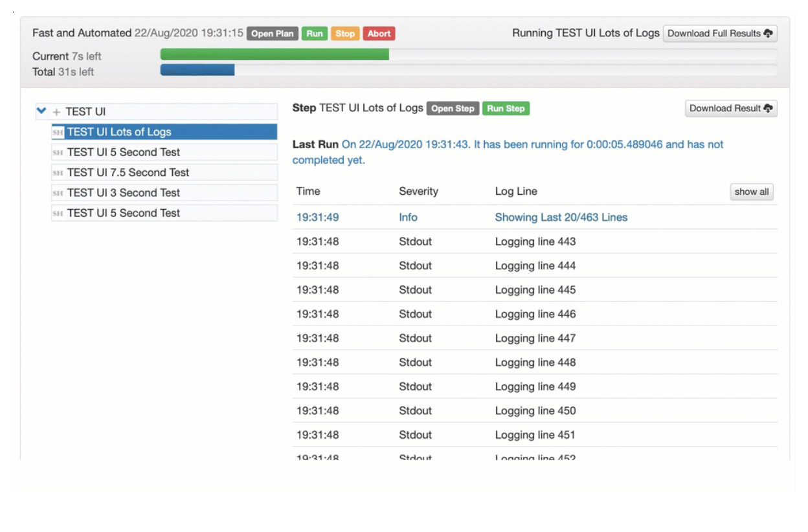Screen dimensions: 808x532
Task: Click cloud icon on Download Result button
Action: click(x=769, y=109)
